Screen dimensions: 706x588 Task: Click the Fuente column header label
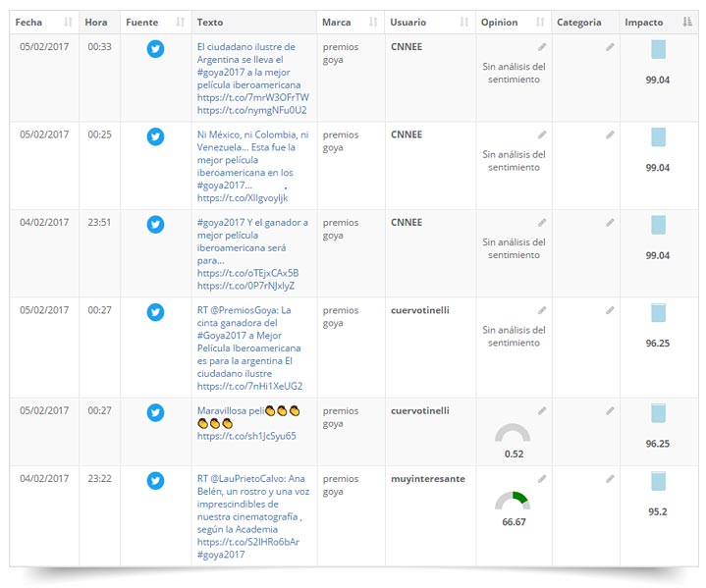point(141,22)
